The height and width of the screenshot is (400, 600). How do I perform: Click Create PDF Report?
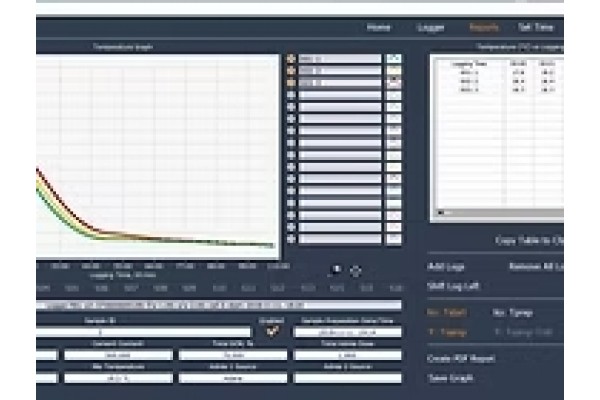[461, 359]
